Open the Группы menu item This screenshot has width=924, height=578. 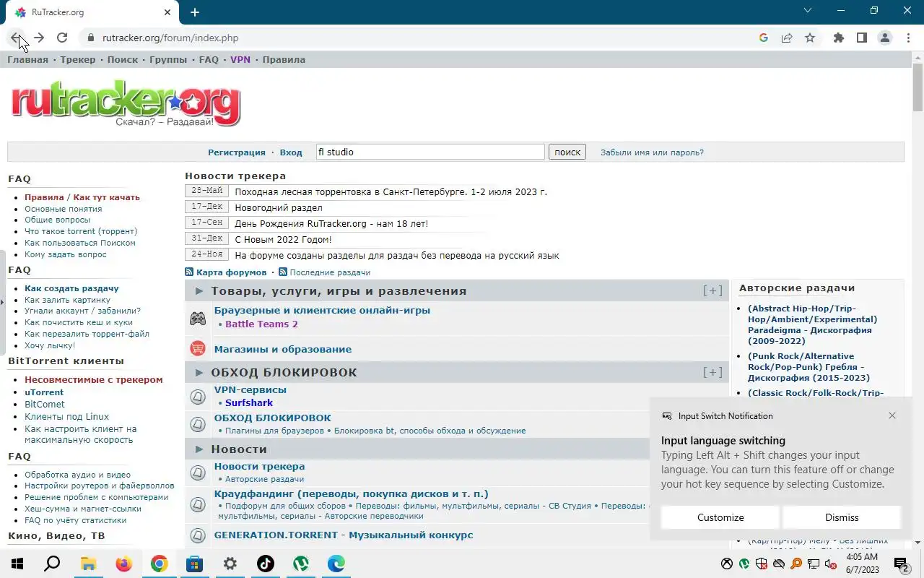[x=168, y=59]
